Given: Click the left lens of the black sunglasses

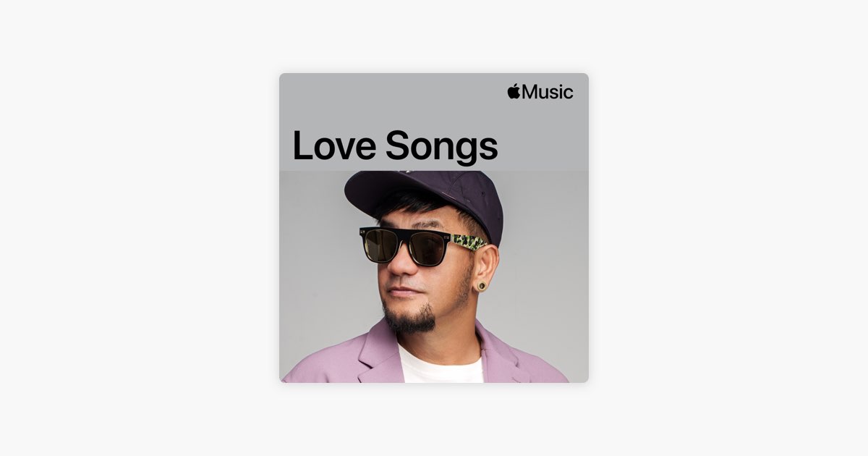Looking at the screenshot, I should (380, 245).
